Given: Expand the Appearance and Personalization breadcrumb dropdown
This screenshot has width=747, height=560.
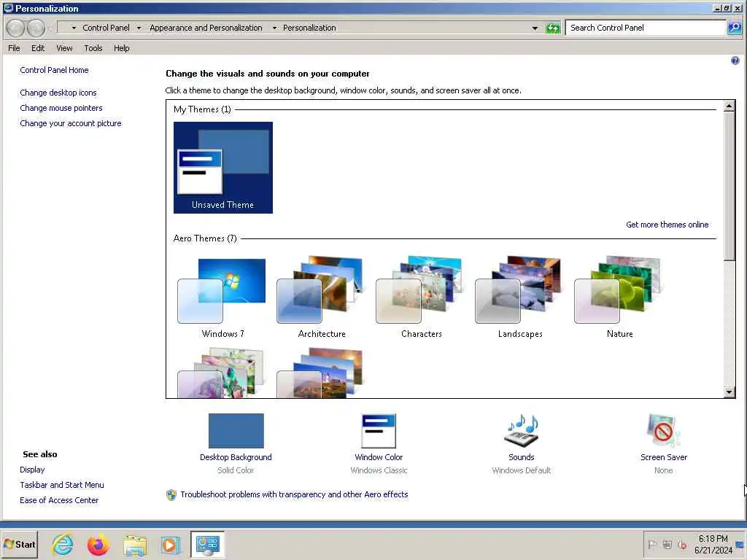Looking at the screenshot, I should click(274, 28).
